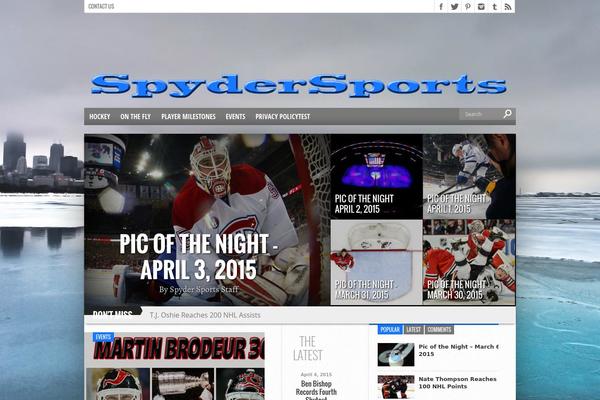
Task: Open Nate Thompson Reaches 100 NHL Points link
Action: click(x=457, y=382)
